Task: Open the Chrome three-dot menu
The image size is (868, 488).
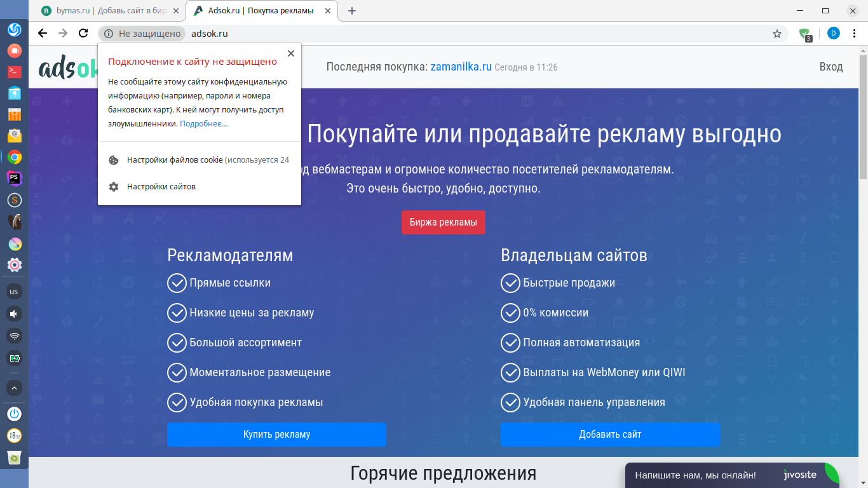Action: coord(854,34)
